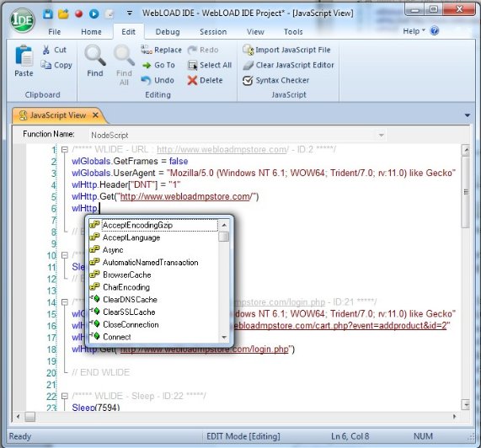This screenshot has height=448, width=481.
Task: Select the Edit ribbon tab
Action: [x=128, y=32]
